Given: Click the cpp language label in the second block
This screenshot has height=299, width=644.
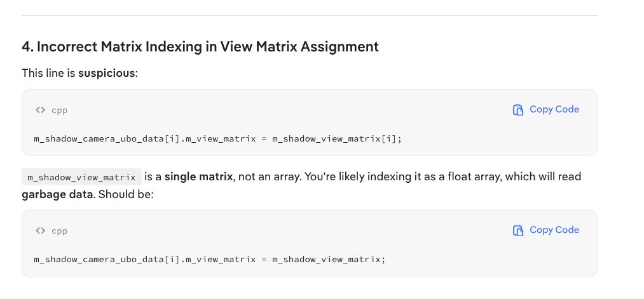Looking at the screenshot, I should tap(59, 230).
